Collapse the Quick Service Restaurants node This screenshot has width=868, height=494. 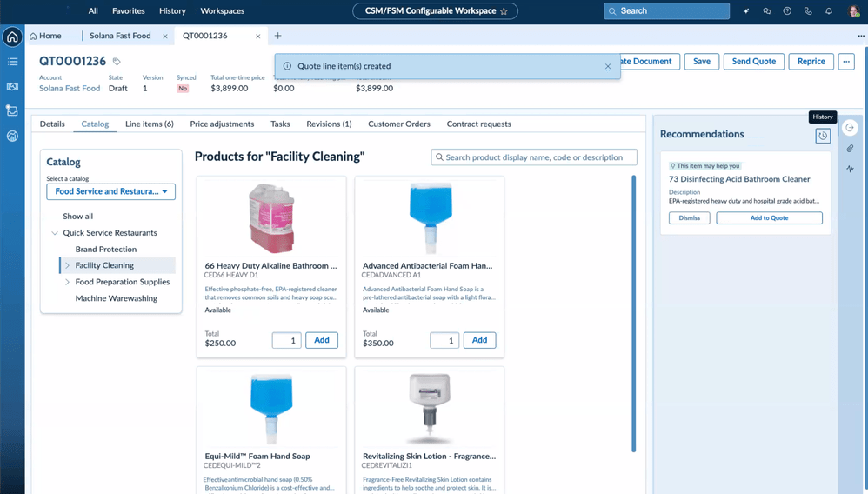[55, 233]
